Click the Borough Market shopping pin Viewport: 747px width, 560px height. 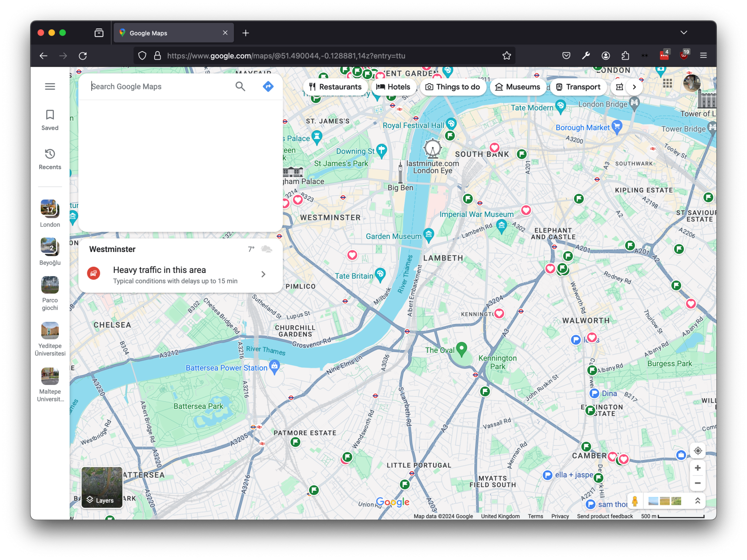pos(616,126)
